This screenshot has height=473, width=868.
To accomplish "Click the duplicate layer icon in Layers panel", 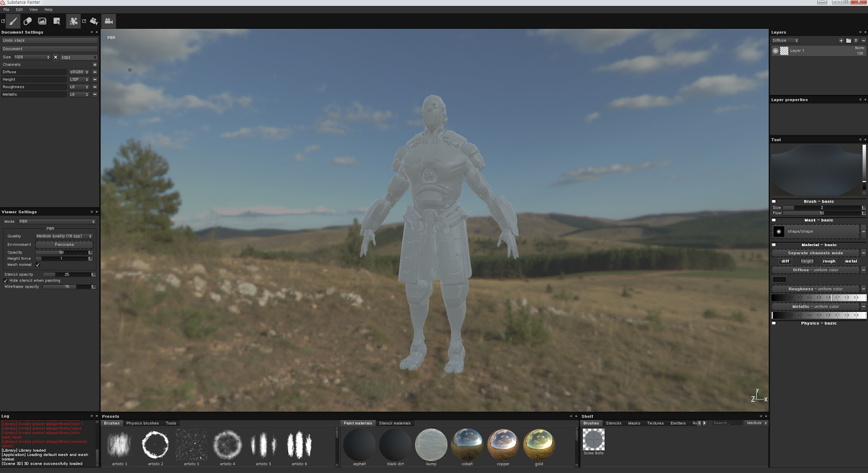I will tap(856, 41).
